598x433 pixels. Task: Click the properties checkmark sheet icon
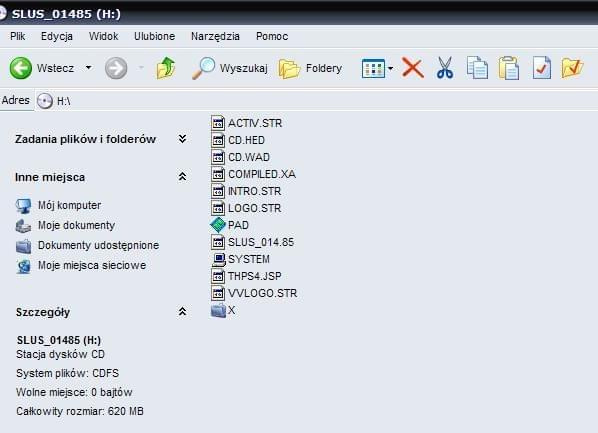[542, 68]
